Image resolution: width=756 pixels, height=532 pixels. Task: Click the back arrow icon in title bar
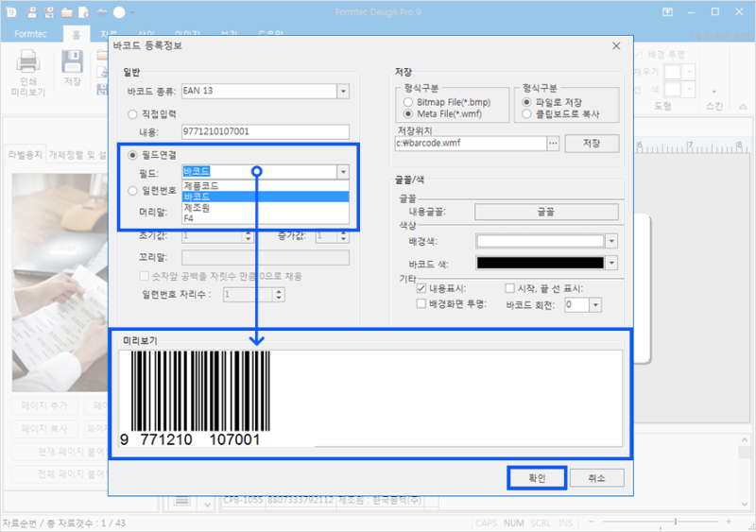pyautogui.click(x=102, y=12)
